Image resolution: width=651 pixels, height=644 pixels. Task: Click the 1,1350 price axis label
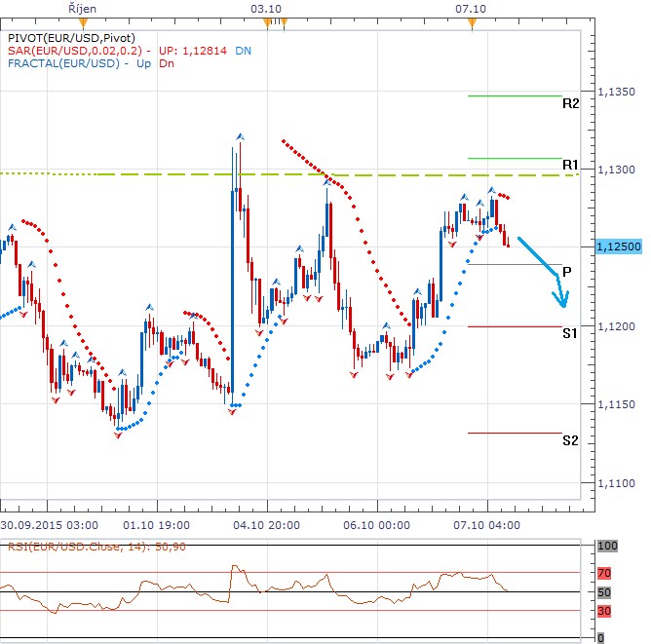pyautogui.click(x=616, y=93)
